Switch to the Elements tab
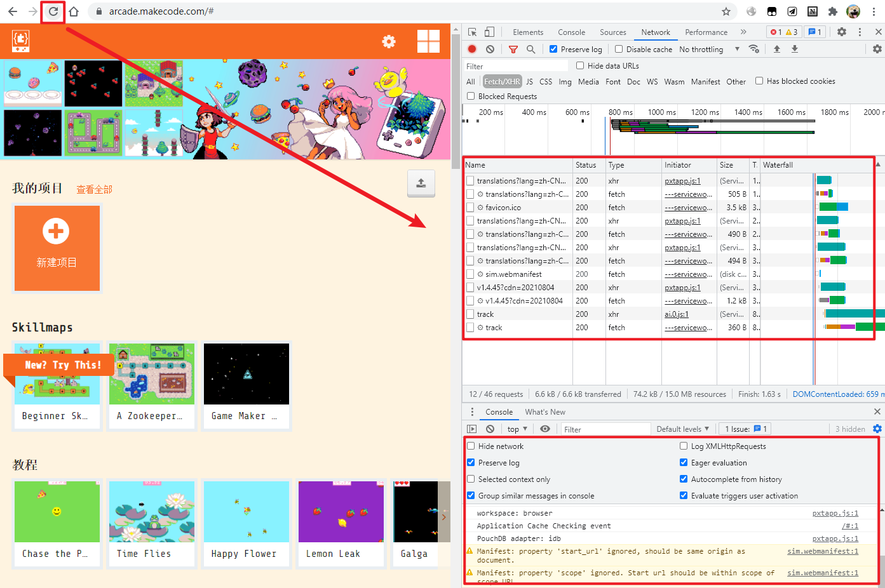The image size is (885, 588). pyautogui.click(x=528, y=32)
